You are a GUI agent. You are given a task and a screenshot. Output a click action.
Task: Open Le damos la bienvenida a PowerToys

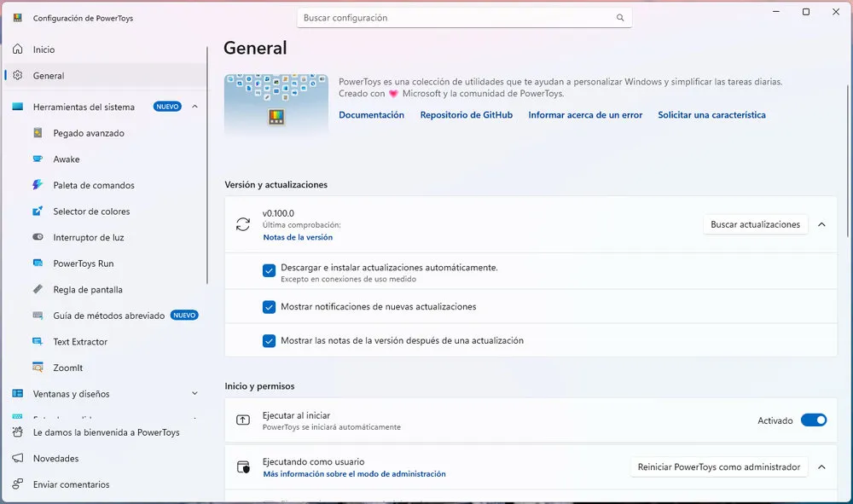pos(106,432)
